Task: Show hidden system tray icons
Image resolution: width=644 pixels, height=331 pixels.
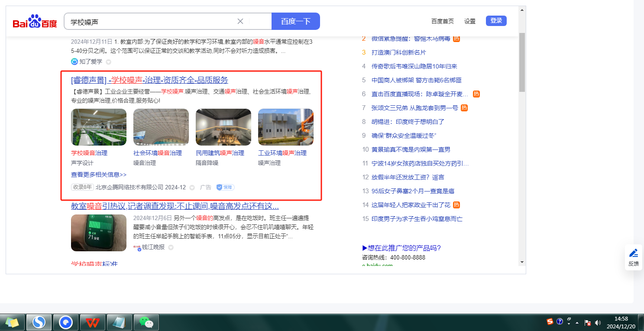Action: click(x=577, y=323)
